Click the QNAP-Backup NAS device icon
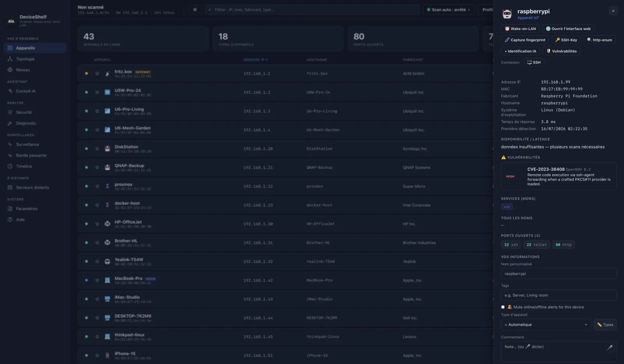The height and width of the screenshot is (364, 624). pos(107,168)
